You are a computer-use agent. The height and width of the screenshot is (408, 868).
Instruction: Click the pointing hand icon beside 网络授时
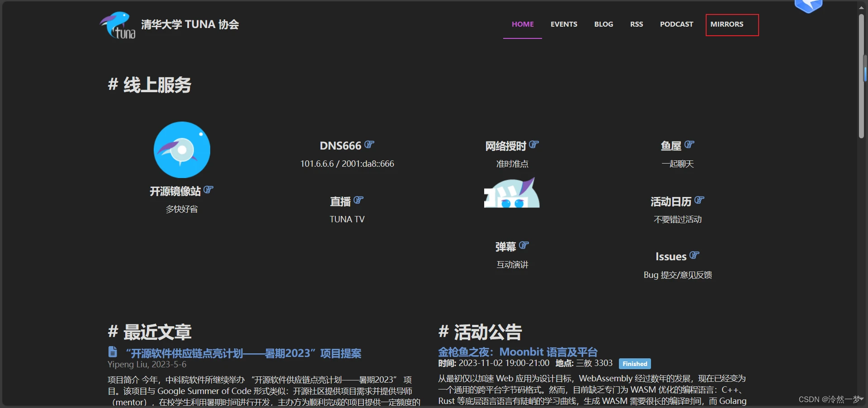(x=534, y=145)
